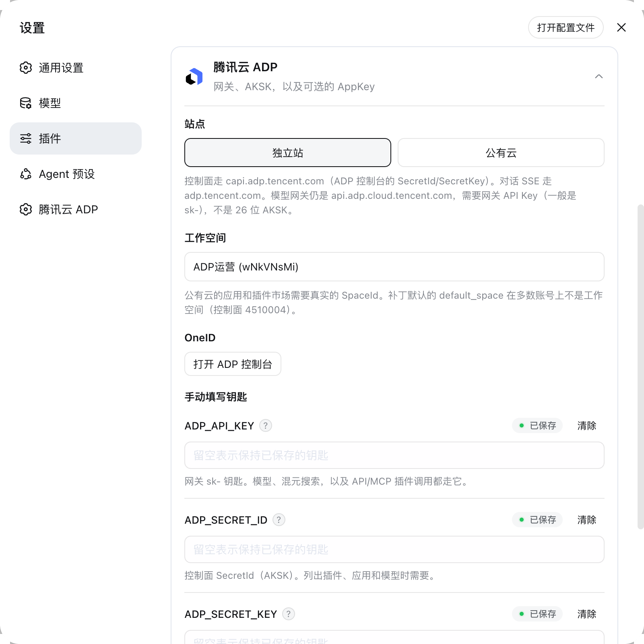Click the ADP_SECRET_ID label text
This screenshot has width=644, height=644.
tap(226, 520)
